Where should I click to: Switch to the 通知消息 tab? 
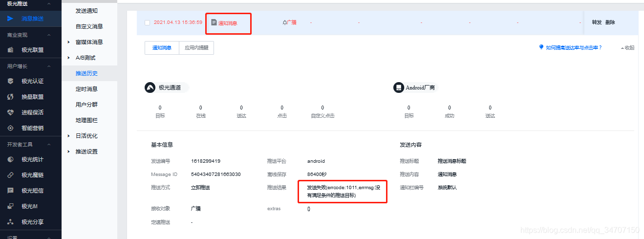coord(162,48)
